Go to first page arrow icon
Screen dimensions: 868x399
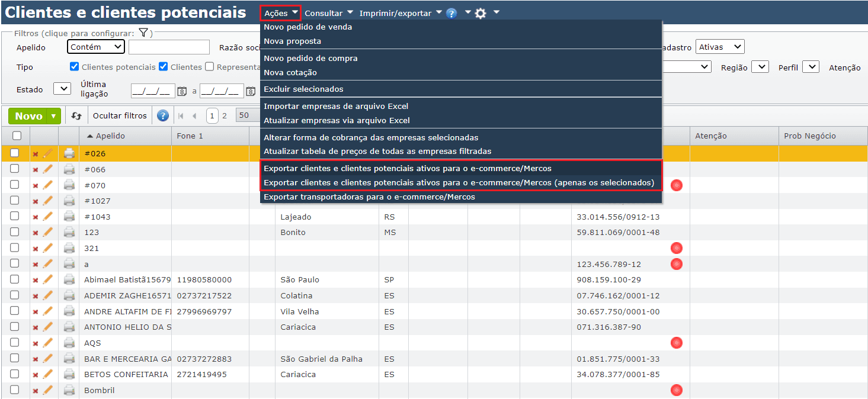pyautogui.click(x=181, y=116)
